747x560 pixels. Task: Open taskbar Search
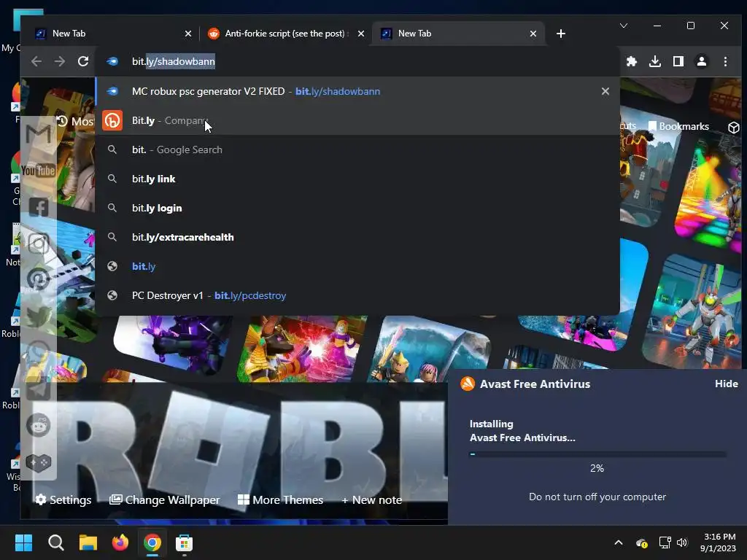(x=55, y=542)
